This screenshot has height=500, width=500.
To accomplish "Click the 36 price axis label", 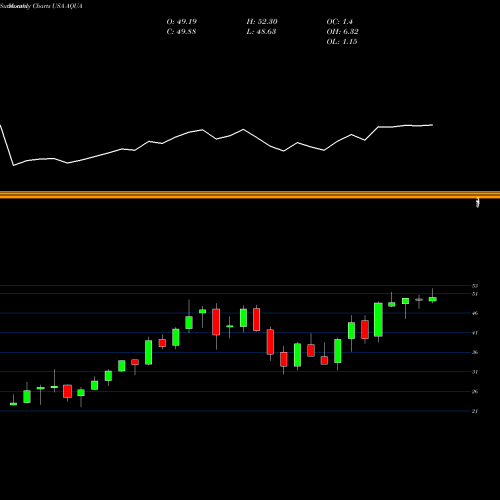I will [x=475, y=352].
